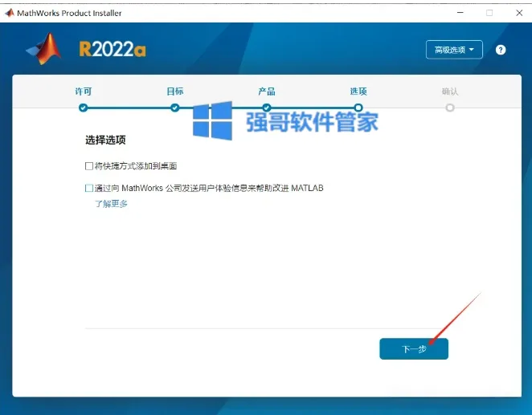Screen dimensions: 532x415
Task: Click the help question mark icon
Action: point(501,50)
